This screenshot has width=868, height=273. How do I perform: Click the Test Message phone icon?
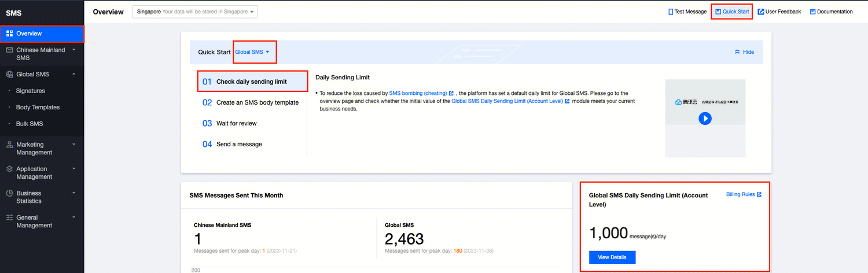pyautogui.click(x=671, y=12)
